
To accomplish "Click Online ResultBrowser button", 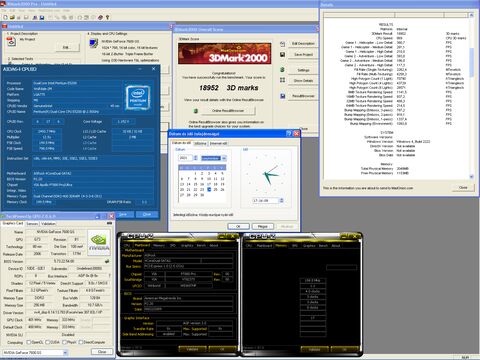I will pyautogui.click(x=228, y=111).
